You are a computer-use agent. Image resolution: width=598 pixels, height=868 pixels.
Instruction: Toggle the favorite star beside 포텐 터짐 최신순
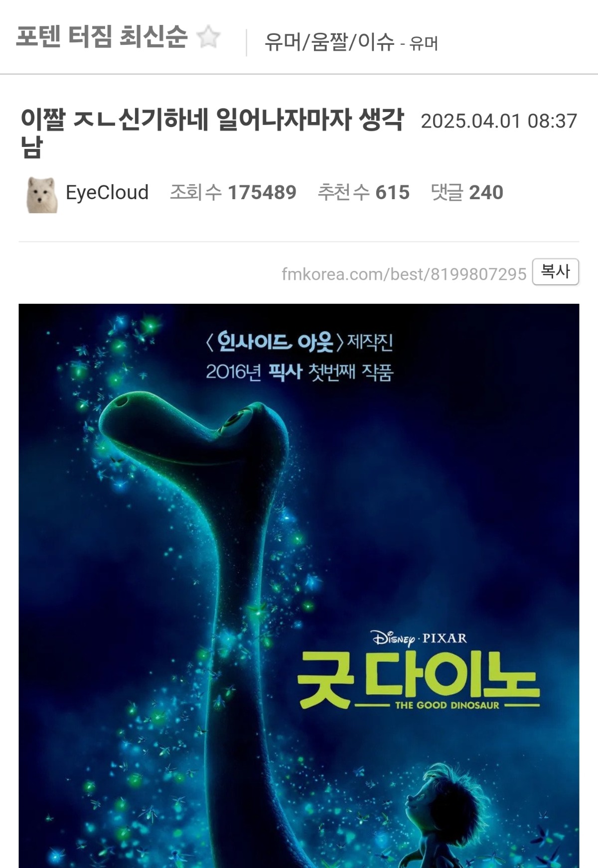click(x=208, y=38)
